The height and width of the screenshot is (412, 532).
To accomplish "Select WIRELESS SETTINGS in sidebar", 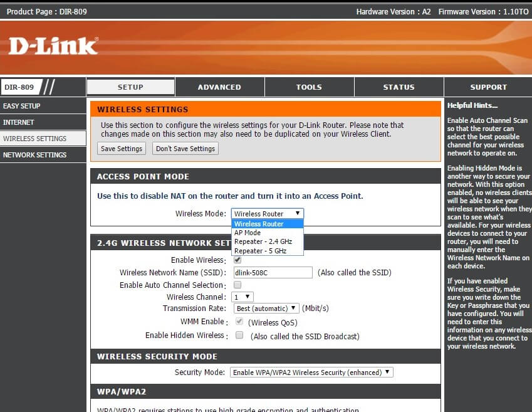I will (43, 139).
